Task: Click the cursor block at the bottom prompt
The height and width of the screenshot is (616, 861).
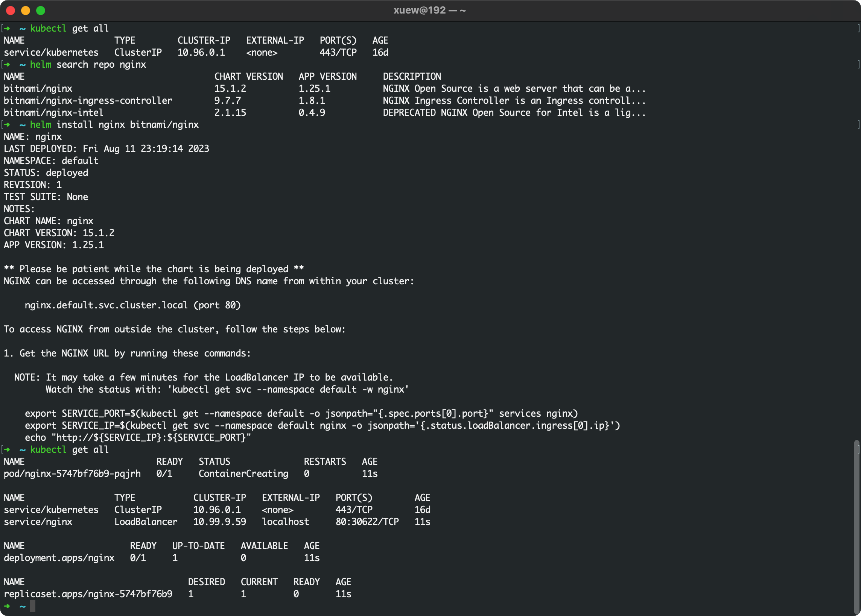Action: pos(33,606)
